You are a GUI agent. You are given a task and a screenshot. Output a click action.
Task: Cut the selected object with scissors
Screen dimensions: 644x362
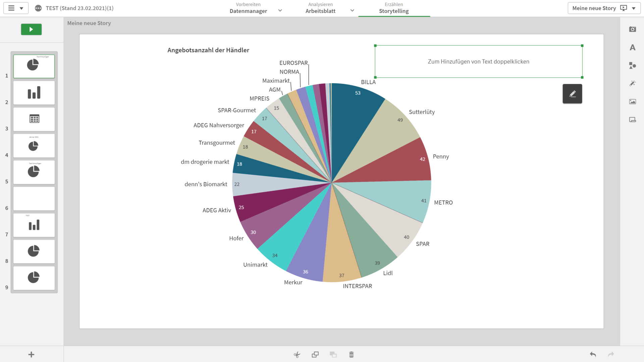point(297,355)
